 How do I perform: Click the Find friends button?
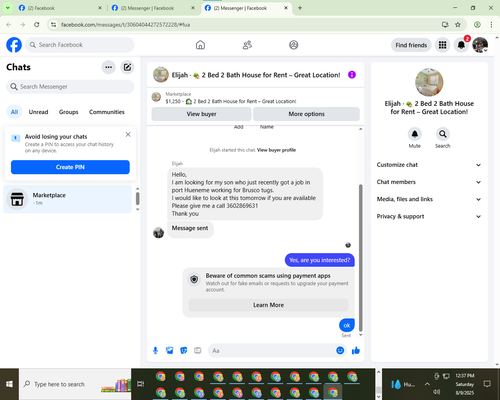(411, 45)
